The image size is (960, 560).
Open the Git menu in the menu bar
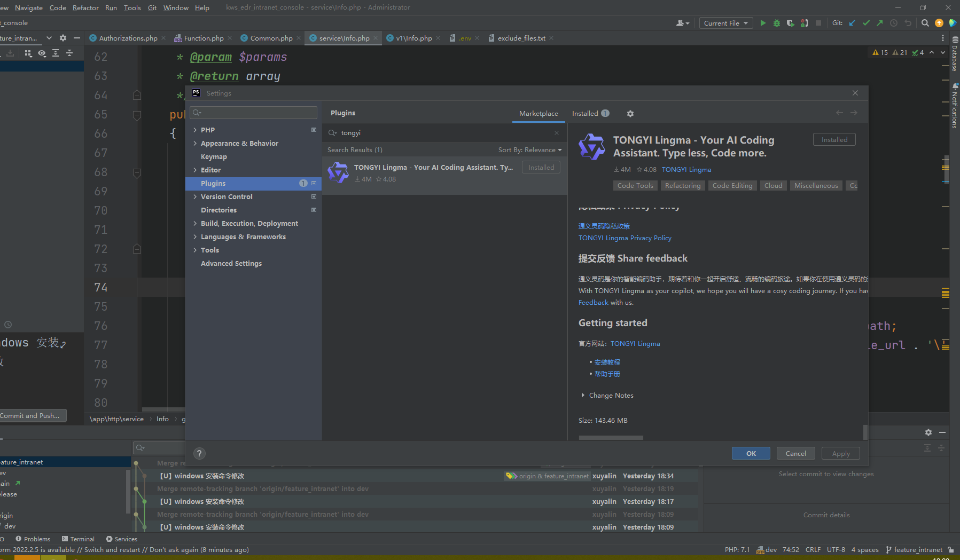[152, 7]
